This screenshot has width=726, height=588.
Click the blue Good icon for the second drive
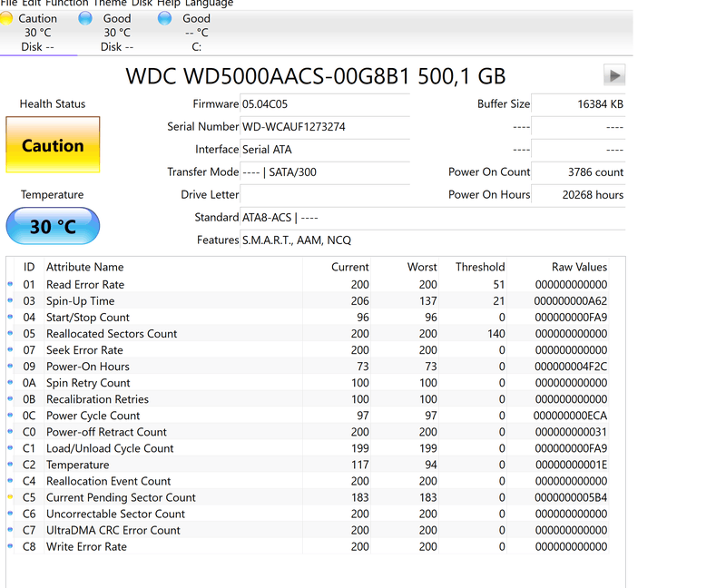coord(84,17)
